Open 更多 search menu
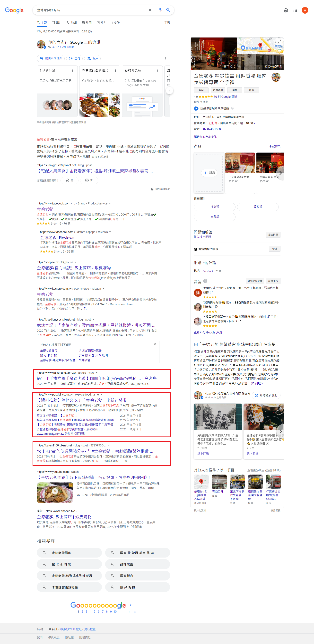Image resolution: width=314 pixels, height=644 pixels. click(x=115, y=22)
